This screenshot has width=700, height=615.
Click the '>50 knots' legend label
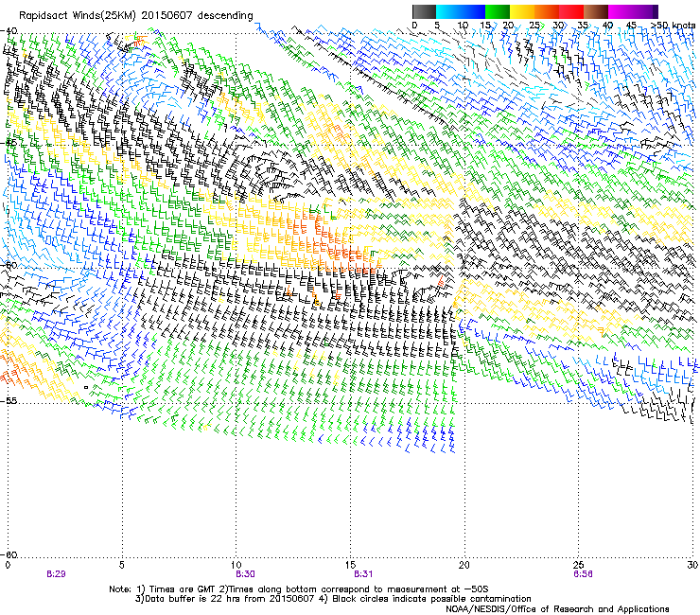click(674, 26)
